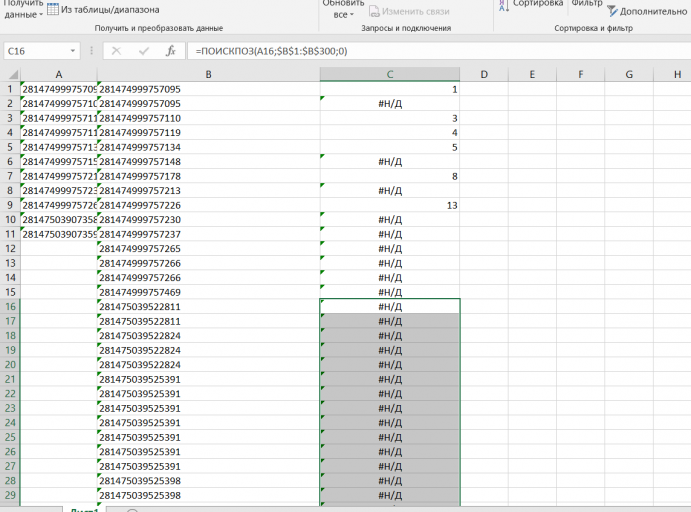Select row 10 header
Image resolution: width=691 pixels, height=512 pixels.
(10, 219)
